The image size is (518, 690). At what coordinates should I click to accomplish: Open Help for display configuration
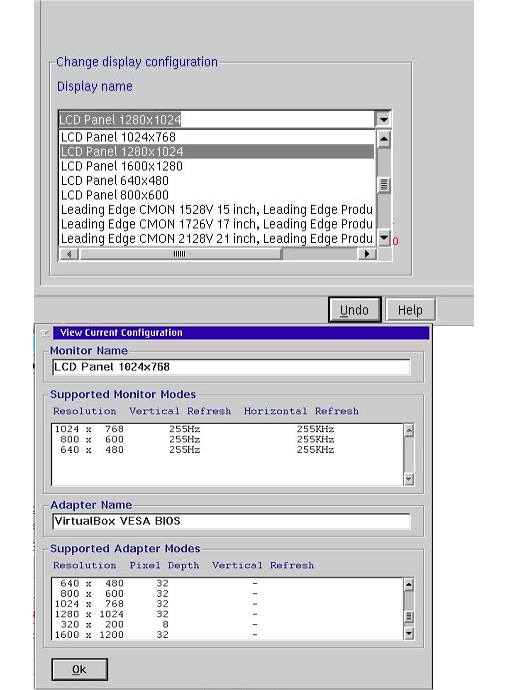(410, 310)
